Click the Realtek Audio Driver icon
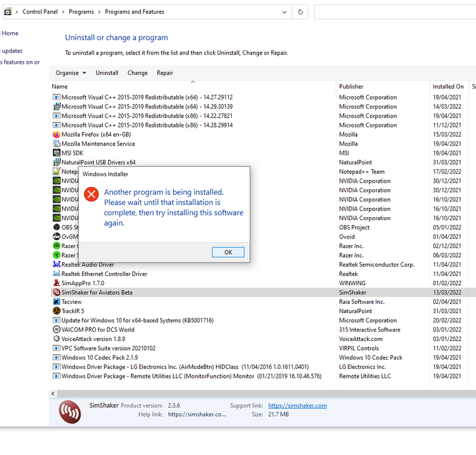 point(56,265)
